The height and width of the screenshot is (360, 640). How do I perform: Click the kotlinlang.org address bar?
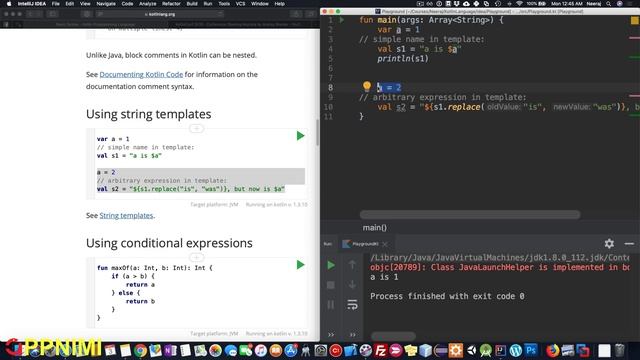pos(160,14)
